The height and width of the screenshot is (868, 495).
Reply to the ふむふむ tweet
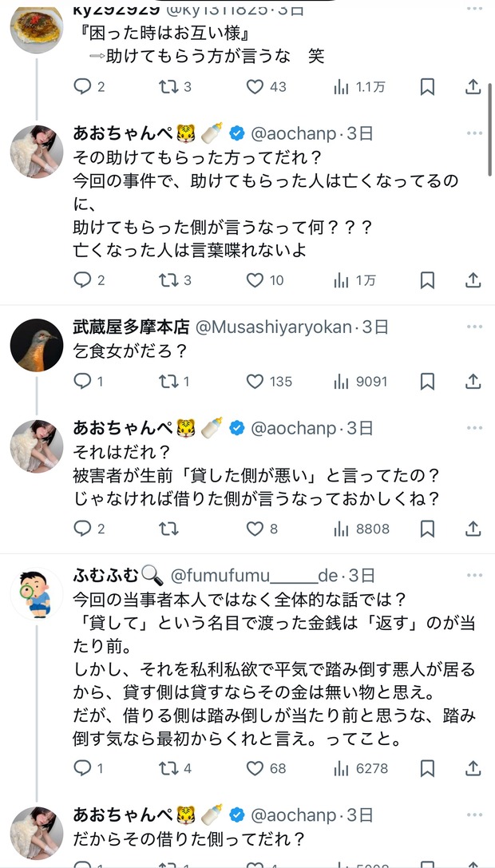point(83,768)
